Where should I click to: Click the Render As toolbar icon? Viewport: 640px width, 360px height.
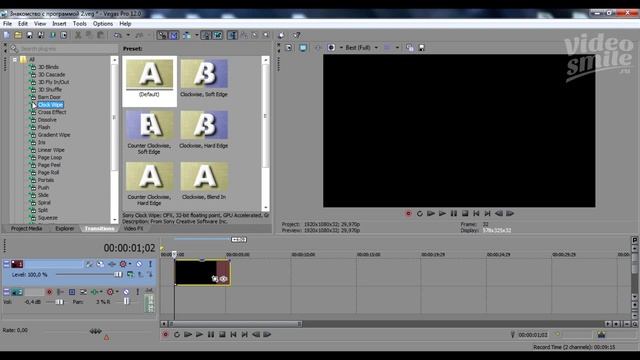pyautogui.click(x=52, y=36)
